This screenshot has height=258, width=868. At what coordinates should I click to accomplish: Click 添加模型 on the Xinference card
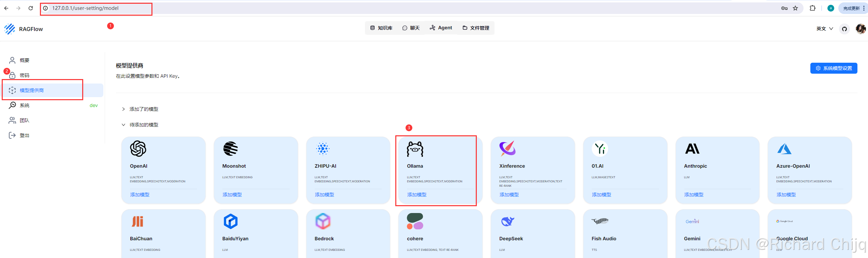click(x=509, y=195)
